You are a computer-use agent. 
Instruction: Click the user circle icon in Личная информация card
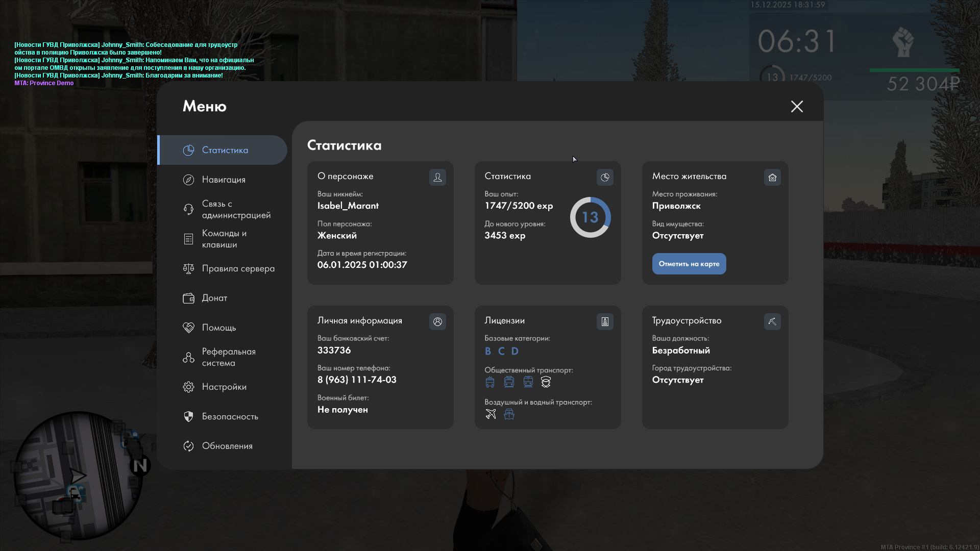click(437, 321)
